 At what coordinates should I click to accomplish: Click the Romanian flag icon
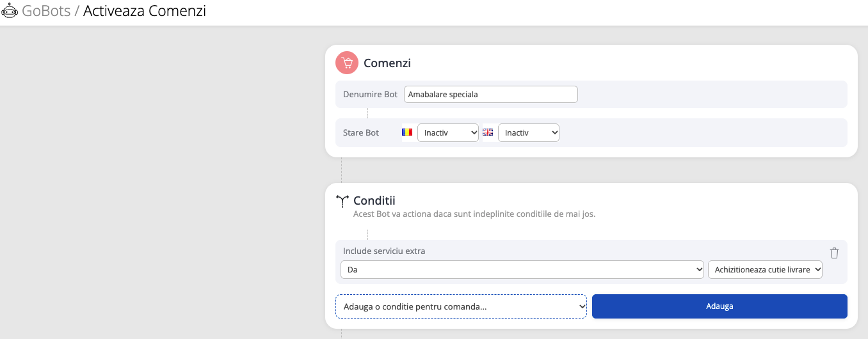407,132
